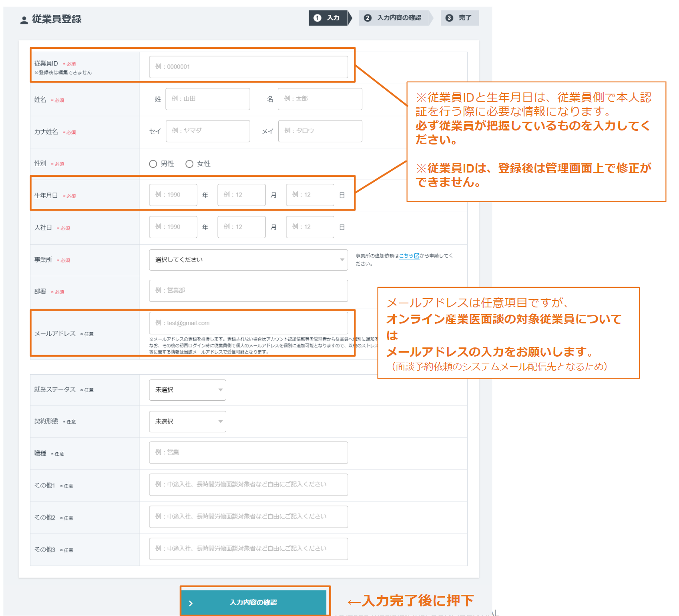Viewport: 679px width, 616px height.
Task: Select the 女性 radio button
Action: pos(189,163)
